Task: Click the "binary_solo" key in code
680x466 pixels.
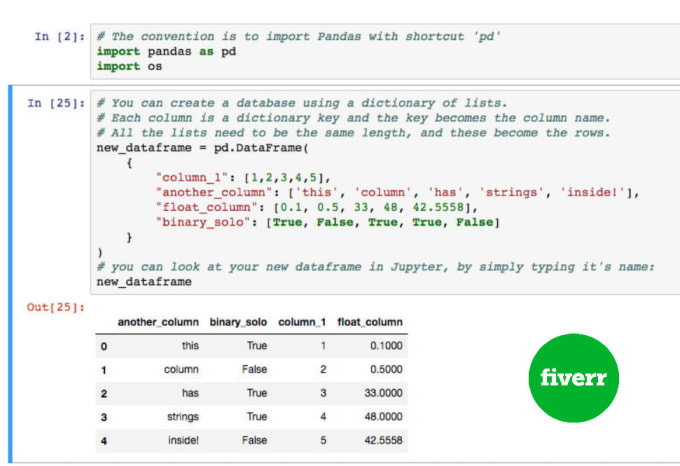Action: [203, 222]
